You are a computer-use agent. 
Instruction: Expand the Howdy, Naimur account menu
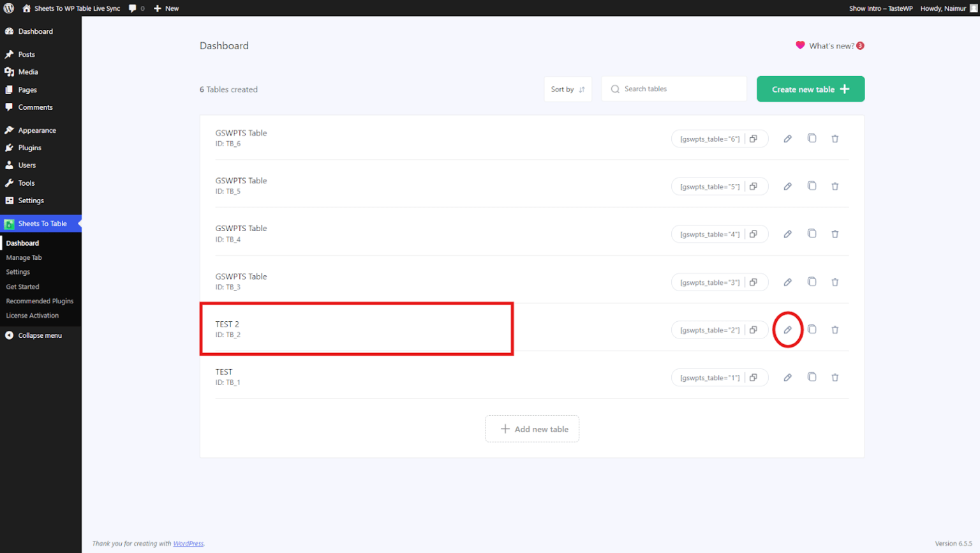(x=945, y=8)
